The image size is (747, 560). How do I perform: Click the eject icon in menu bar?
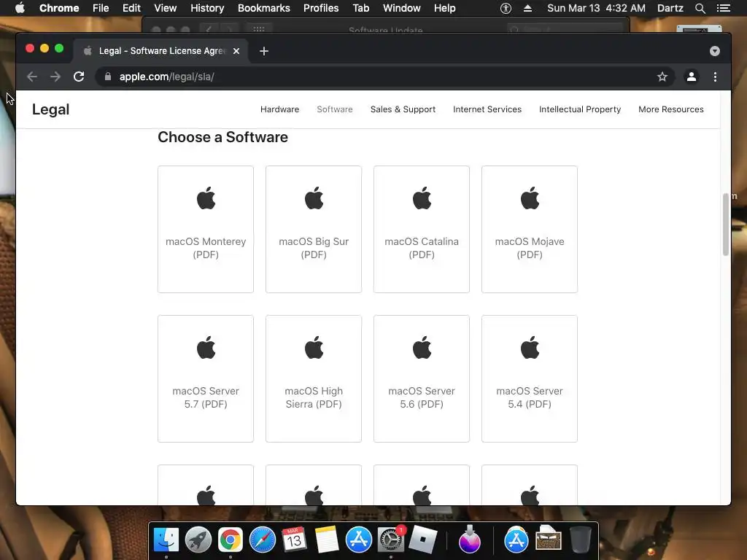click(x=527, y=8)
